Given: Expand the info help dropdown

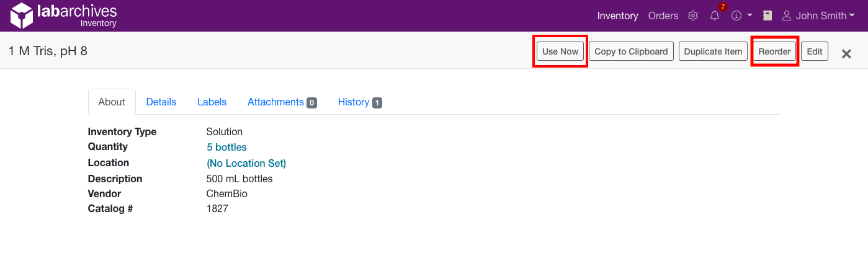Looking at the screenshot, I should 741,16.
